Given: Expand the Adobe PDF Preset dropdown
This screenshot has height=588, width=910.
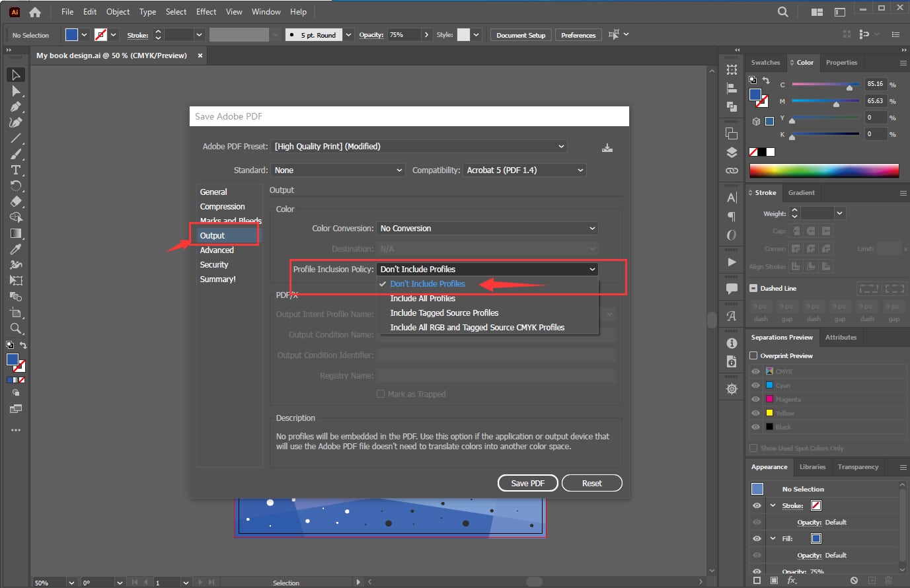Looking at the screenshot, I should pyautogui.click(x=420, y=147).
